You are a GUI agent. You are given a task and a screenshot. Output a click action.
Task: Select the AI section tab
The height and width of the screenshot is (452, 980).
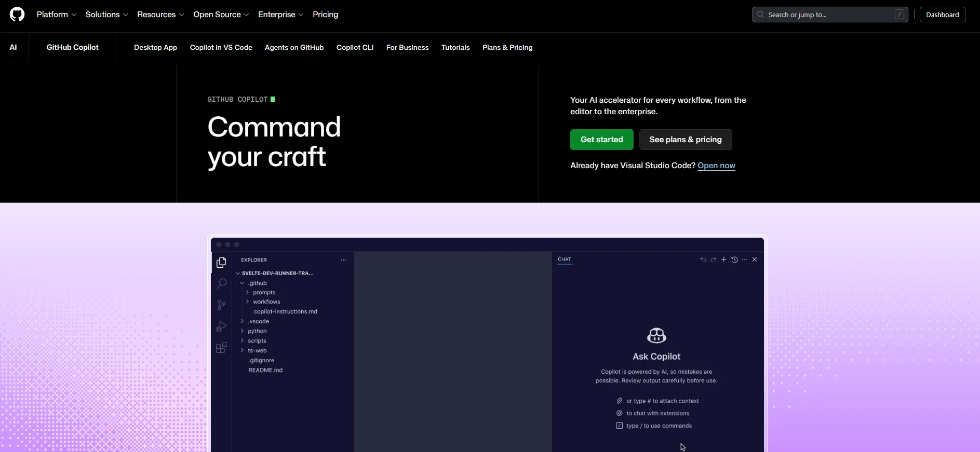pyautogui.click(x=14, y=47)
